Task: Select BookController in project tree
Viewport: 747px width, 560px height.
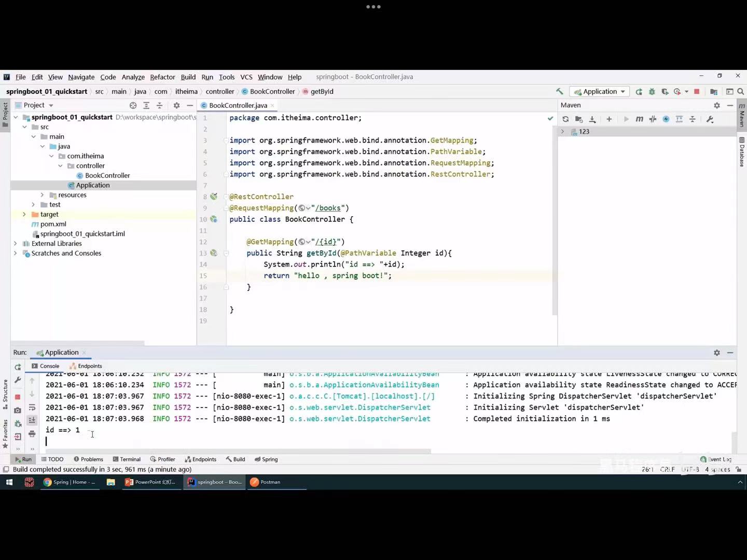Action: click(107, 175)
